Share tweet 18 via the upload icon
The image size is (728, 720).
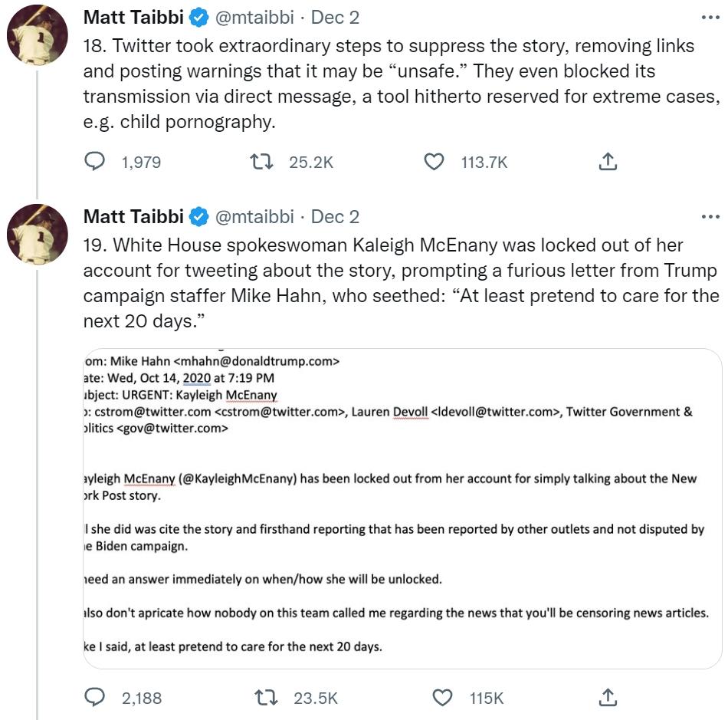[608, 162]
